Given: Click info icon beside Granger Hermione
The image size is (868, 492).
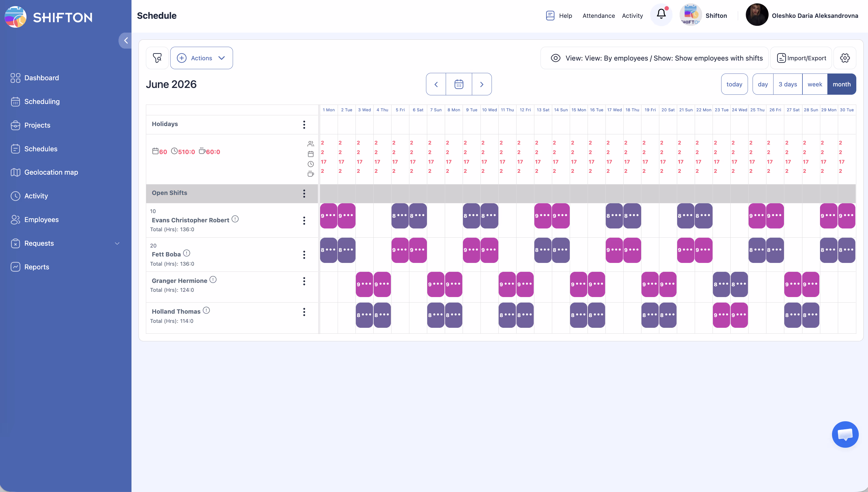Looking at the screenshot, I should (213, 280).
